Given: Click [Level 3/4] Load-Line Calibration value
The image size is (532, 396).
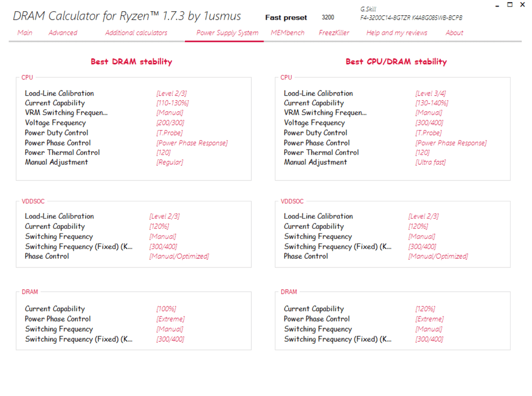Looking at the screenshot, I should pyautogui.click(x=431, y=94).
